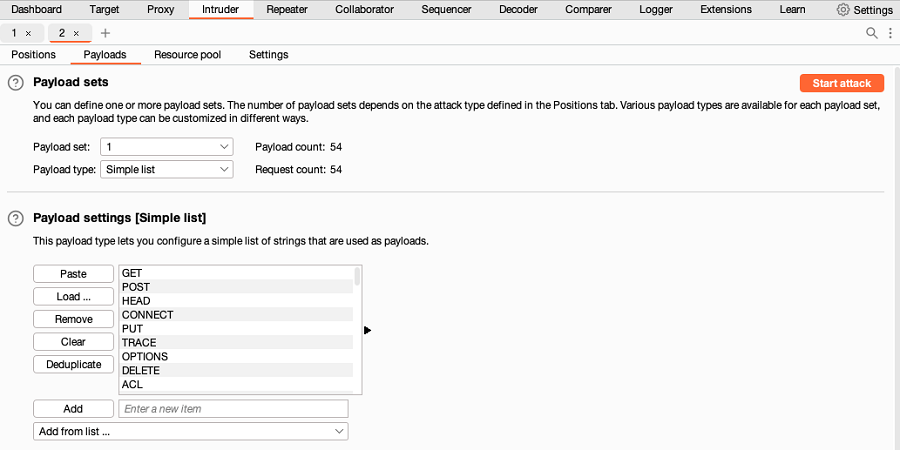This screenshot has height=450, width=900.
Task: Focus the Enter a new item field
Action: (234, 409)
